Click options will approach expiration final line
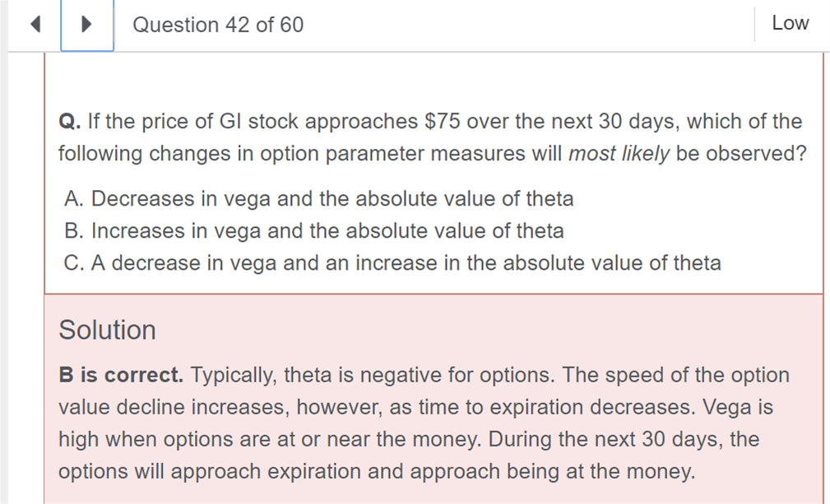830x504 pixels. coord(377,471)
